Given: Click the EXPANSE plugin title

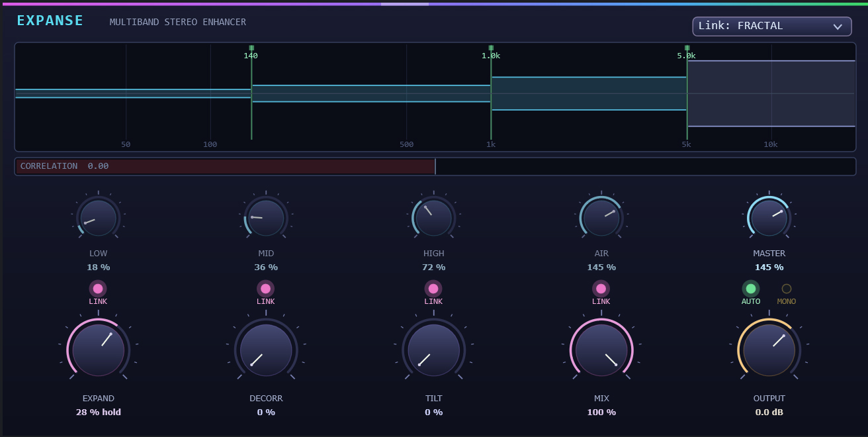Looking at the screenshot, I should [50, 21].
